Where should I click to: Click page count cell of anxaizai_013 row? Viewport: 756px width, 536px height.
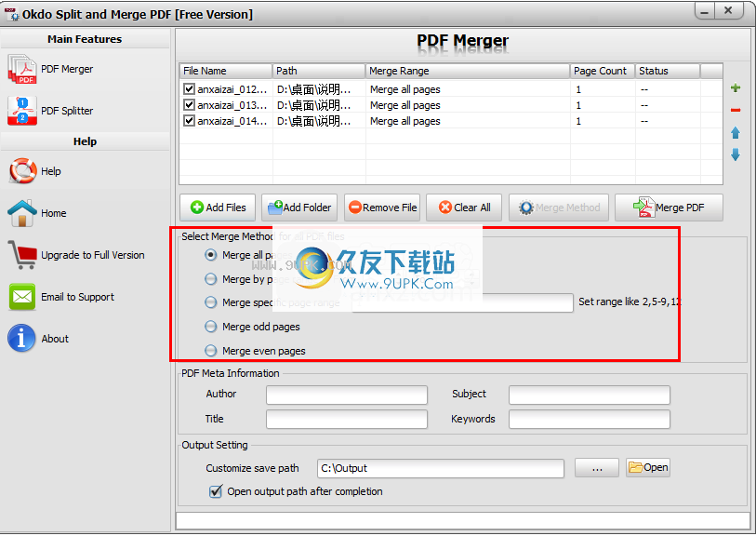point(603,105)
